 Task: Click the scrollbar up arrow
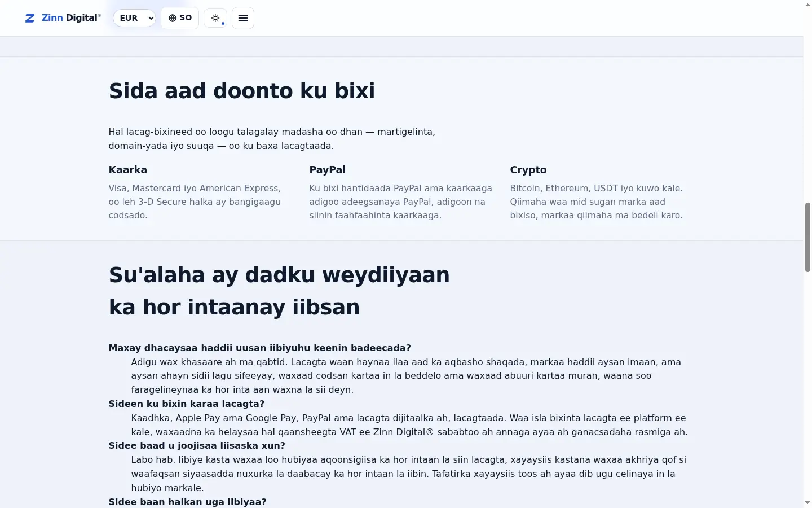pos(807,5)
